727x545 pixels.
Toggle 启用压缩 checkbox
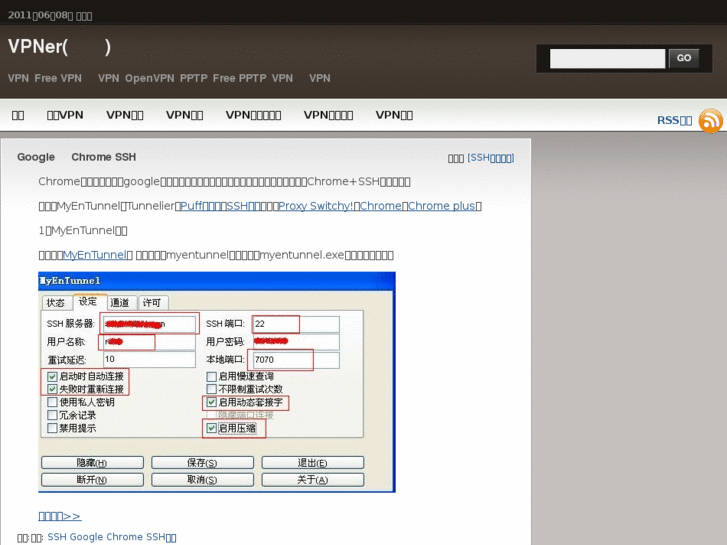point(211,428)
